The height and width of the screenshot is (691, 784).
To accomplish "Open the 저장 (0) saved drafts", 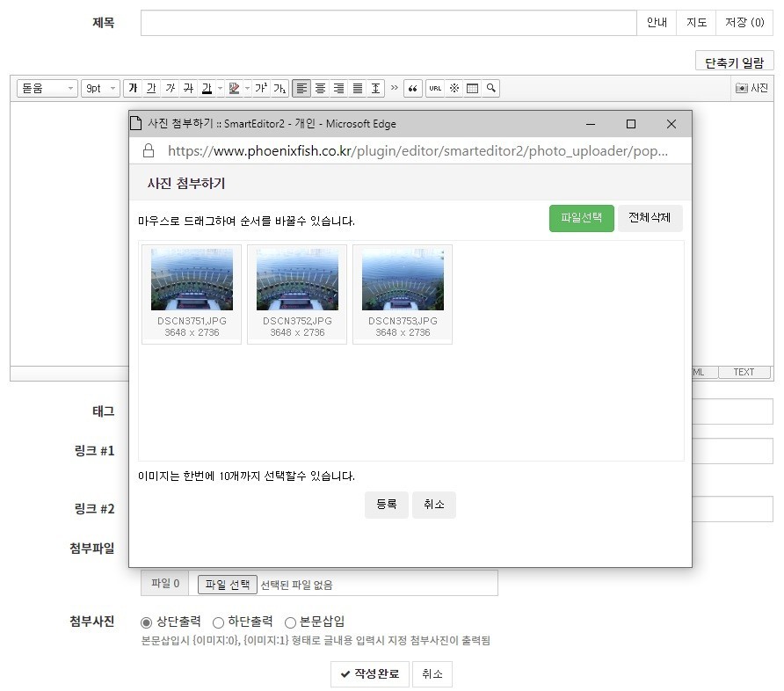I will (x=744, y=23).
